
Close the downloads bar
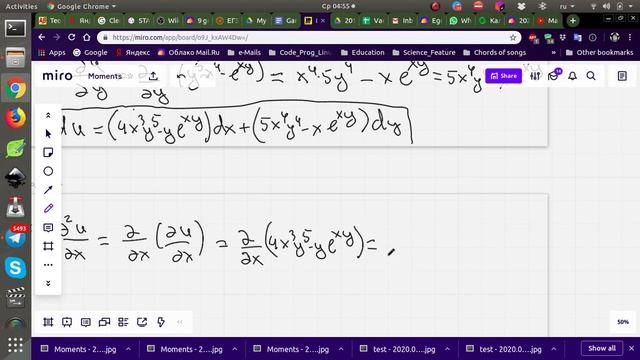[631, 349]
